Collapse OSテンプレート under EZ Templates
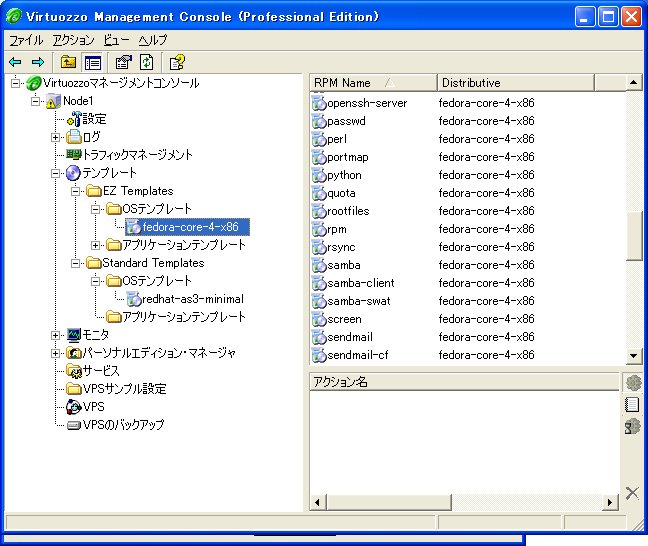Viewport: 648px width, 546px height. pos(95,209)
